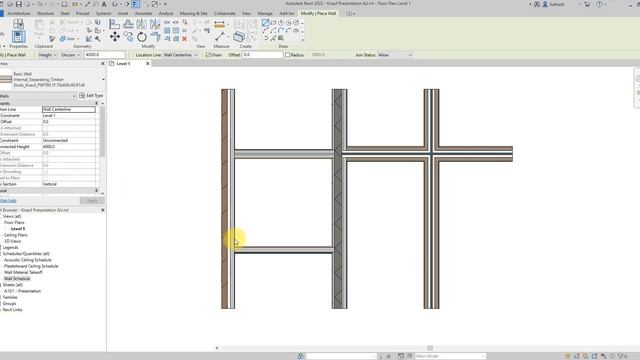The image size is (640, 360).
Task: Open the Annotate ribbon tab
Action: [143, 13]
